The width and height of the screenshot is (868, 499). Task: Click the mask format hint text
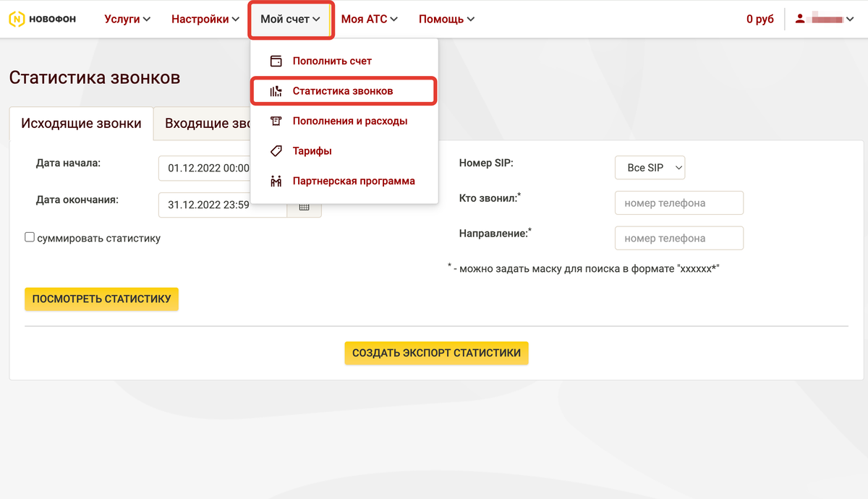tap(584, 268)
